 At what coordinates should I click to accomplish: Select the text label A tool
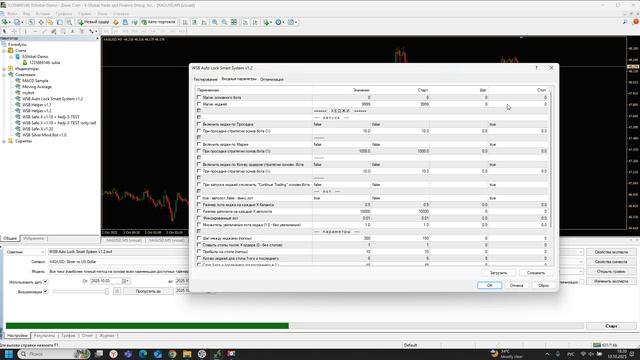(72, 31)
